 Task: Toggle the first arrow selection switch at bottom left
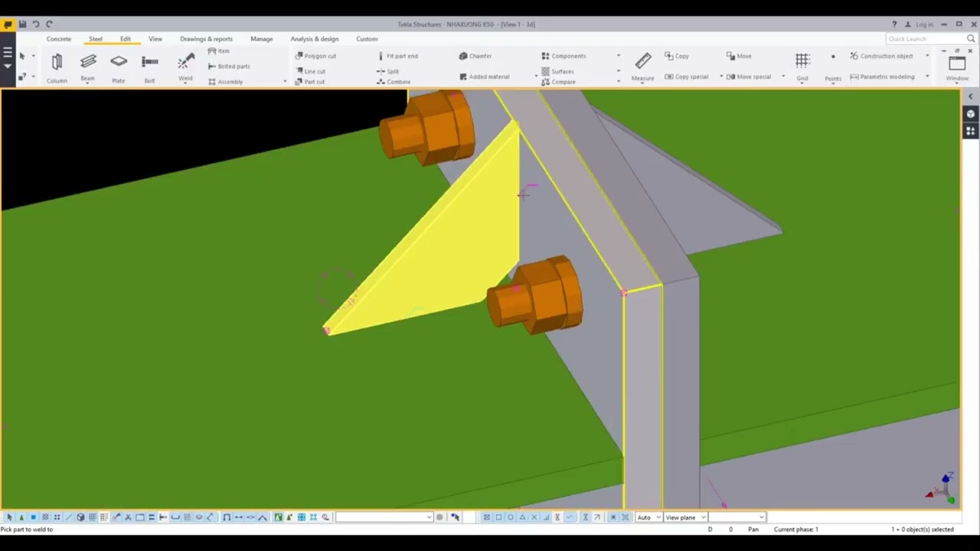(9, 517)
